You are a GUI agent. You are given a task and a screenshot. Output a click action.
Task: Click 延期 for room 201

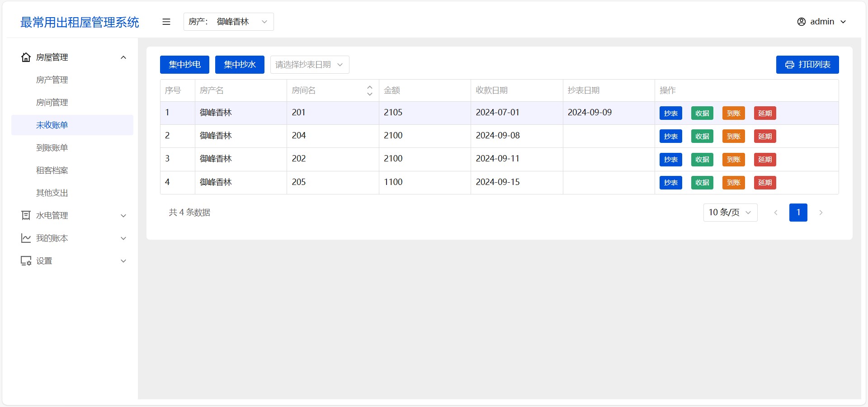coord(765,113)
